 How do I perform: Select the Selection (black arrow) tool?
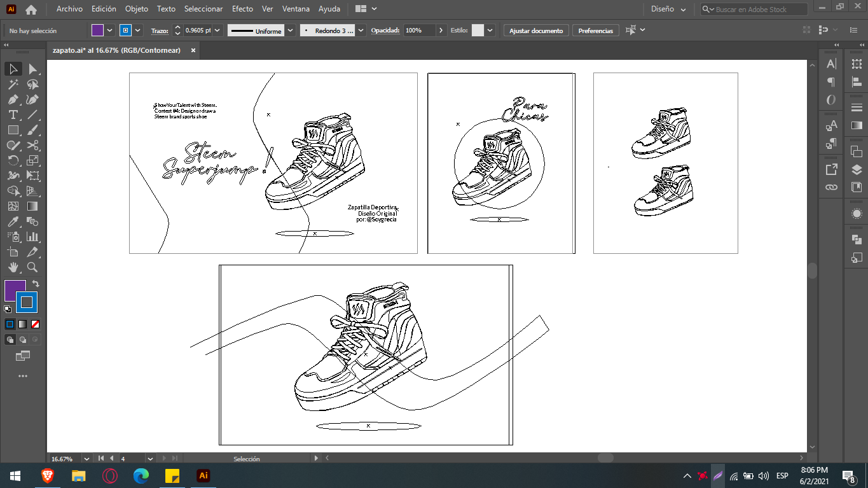click(13, 69)
